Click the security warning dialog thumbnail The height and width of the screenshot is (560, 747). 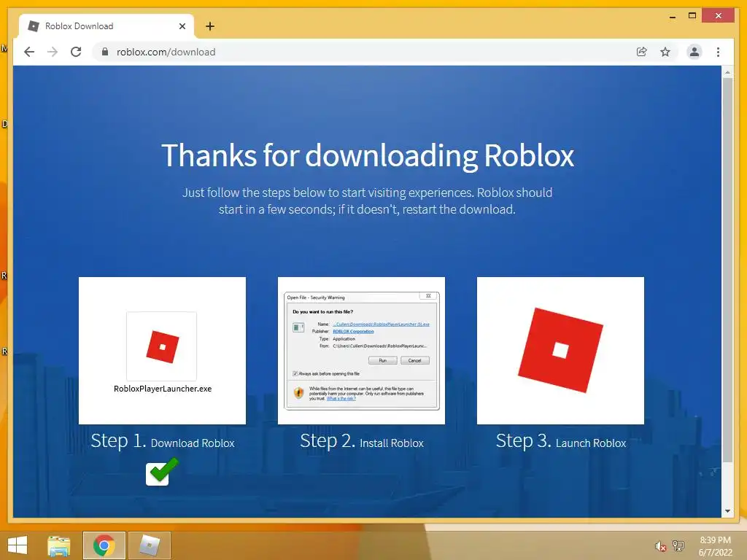[362, 351]
